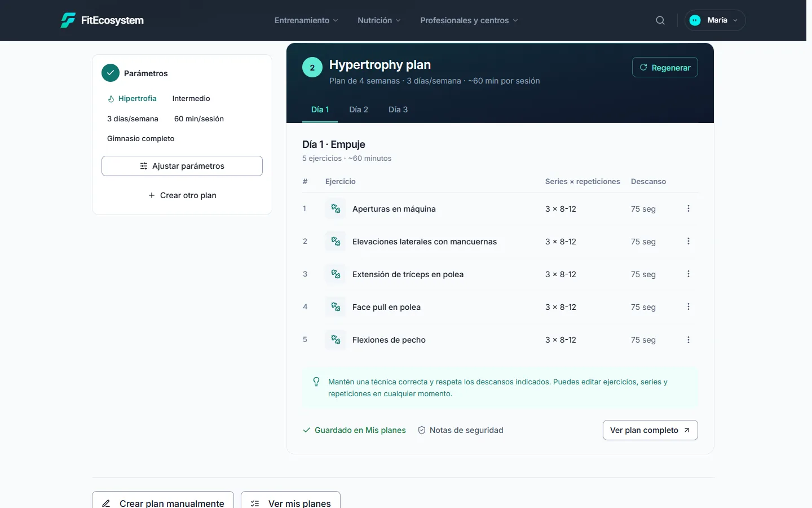Expand the Nutrición dropdown menu
812x508 pixels.
pos(379,20)
